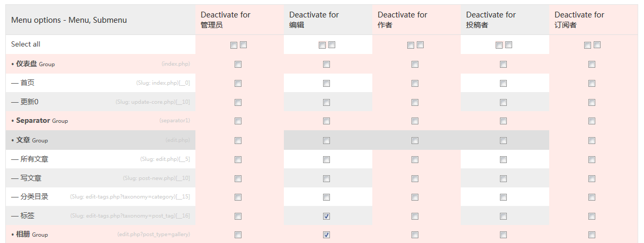Click the Deactivate for 管理员 column header

(x=226, y=20)
